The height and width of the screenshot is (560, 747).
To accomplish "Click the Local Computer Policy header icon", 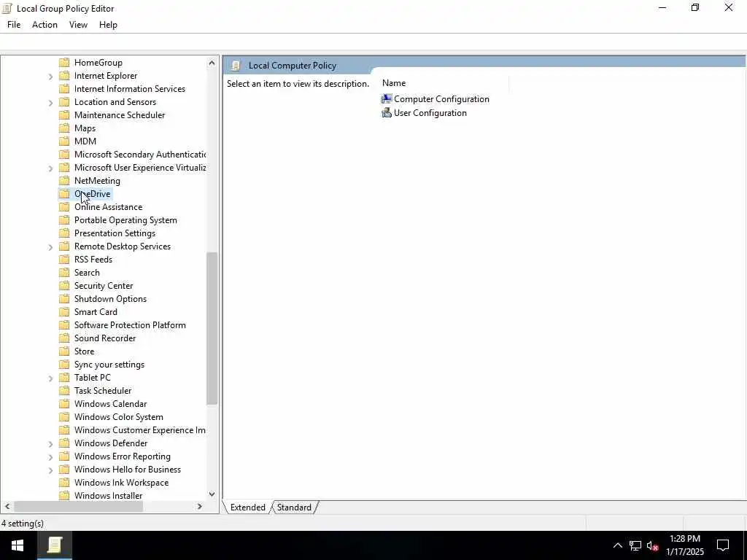I will coord(236,66).
